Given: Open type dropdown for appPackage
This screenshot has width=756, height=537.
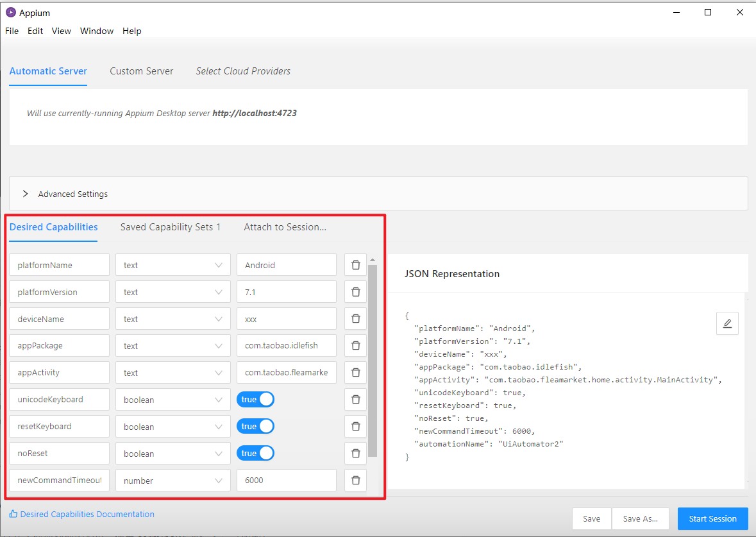Looking at the screenshot, I should pos(172,345).
